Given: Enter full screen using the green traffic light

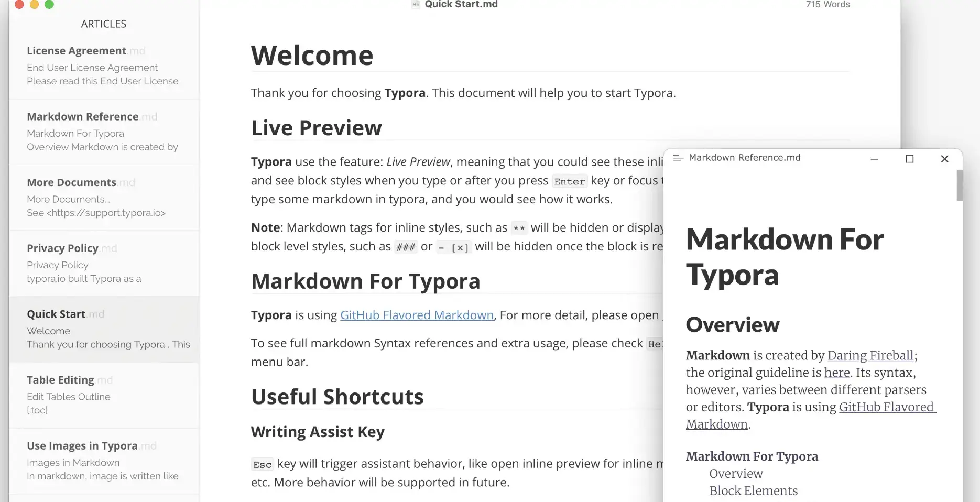Looking at the screenshot, I should click(50, 5).
